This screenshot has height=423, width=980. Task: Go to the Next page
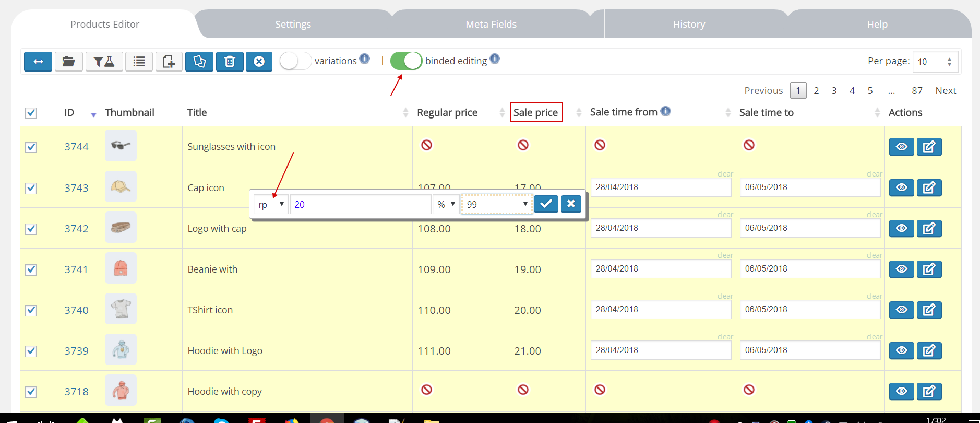pos(945,91)
